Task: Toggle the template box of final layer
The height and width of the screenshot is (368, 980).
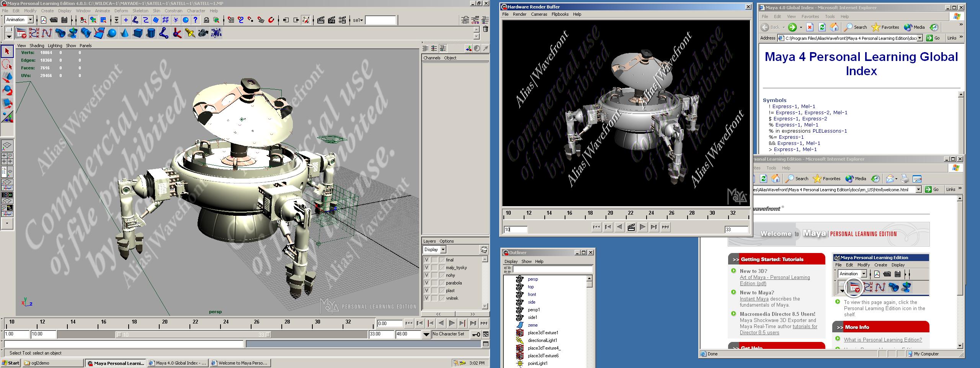Action: pos(434,260)
